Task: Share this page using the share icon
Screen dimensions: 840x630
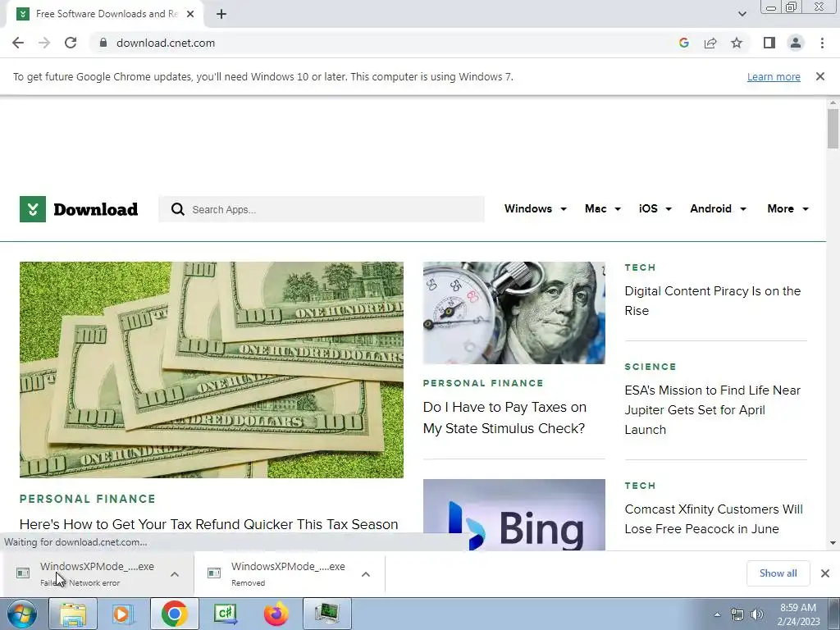Action: [710, 43]
